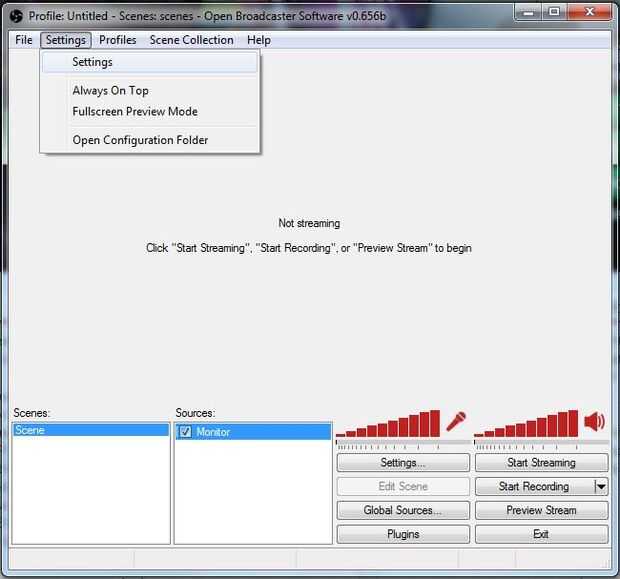
Task: Click the OBS logo in title bar
Action: click(x=17, y=16)
